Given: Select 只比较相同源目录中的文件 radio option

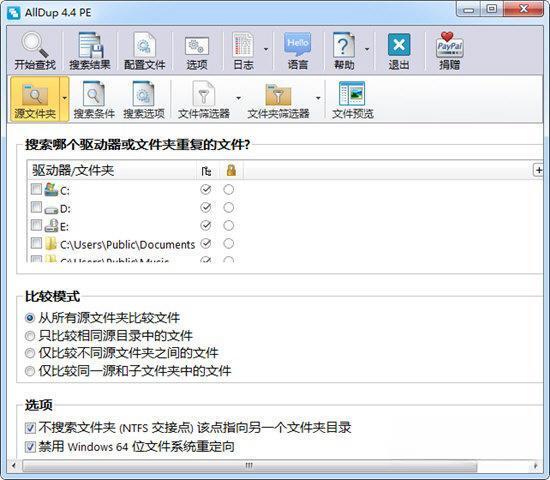Looking at the screenshot, I should tap(30, 336).
